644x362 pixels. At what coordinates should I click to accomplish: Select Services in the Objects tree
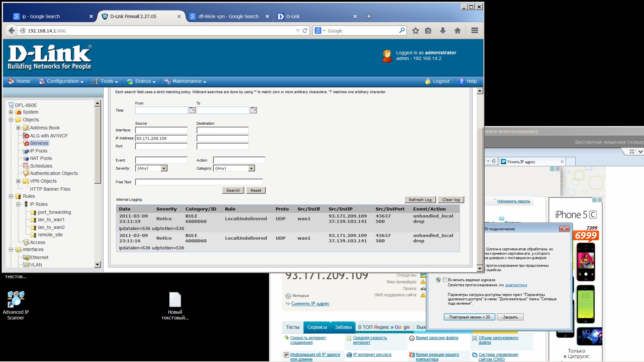tap(39, 143)
